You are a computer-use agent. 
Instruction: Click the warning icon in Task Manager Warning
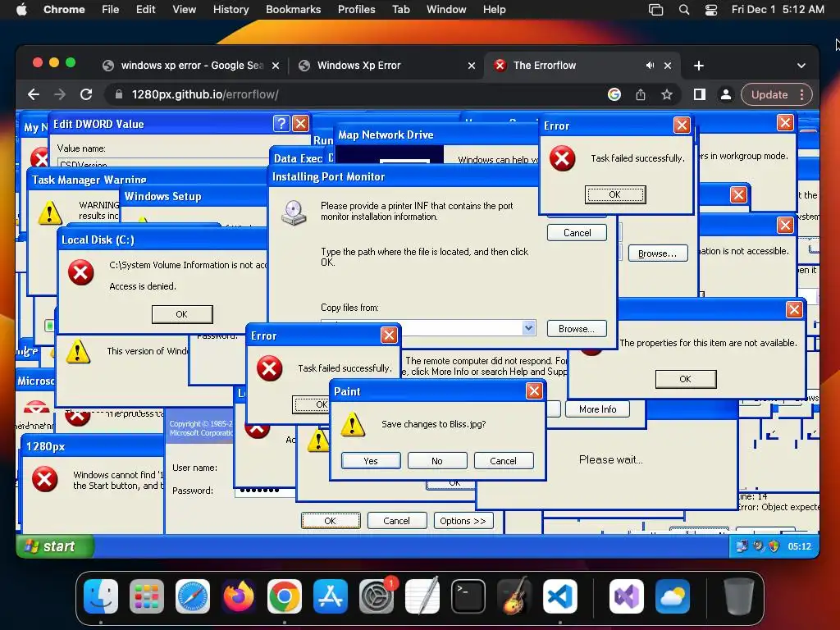[x=50, y=212]
